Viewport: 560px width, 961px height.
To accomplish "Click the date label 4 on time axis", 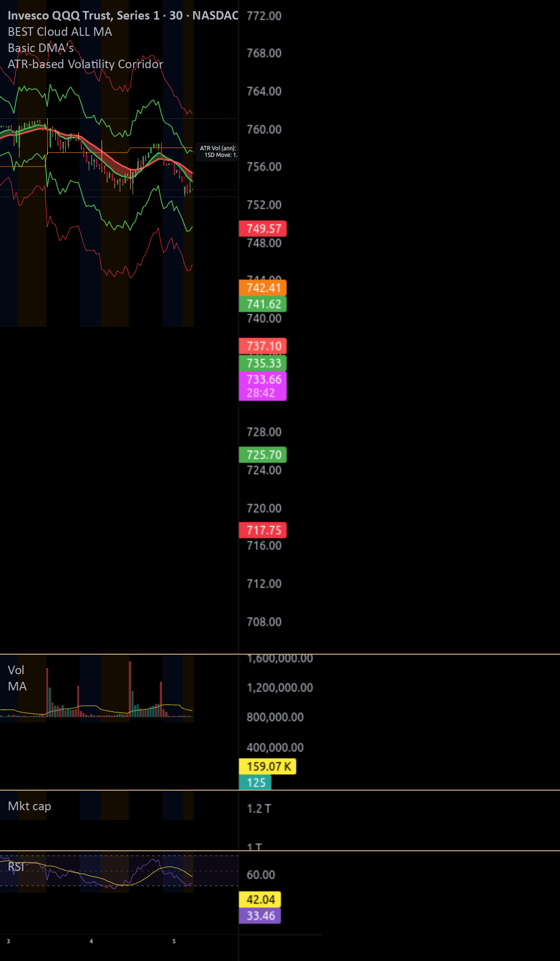I will point(91,941).
